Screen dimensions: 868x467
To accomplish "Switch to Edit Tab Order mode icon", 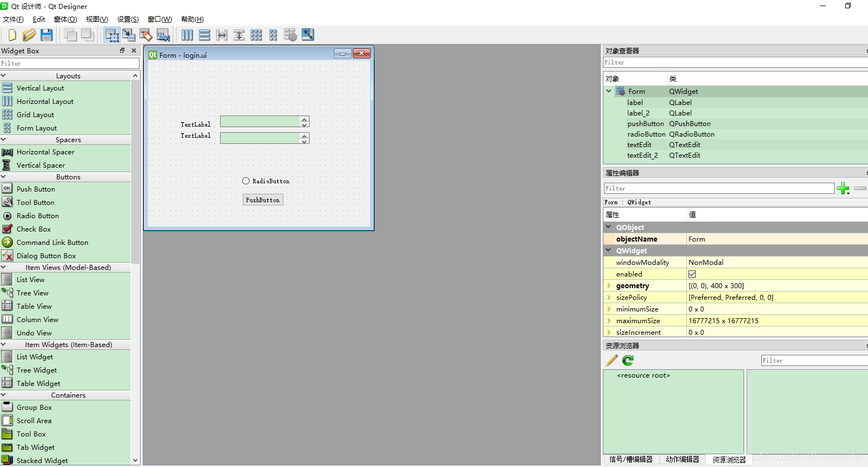I will (163, 35).
